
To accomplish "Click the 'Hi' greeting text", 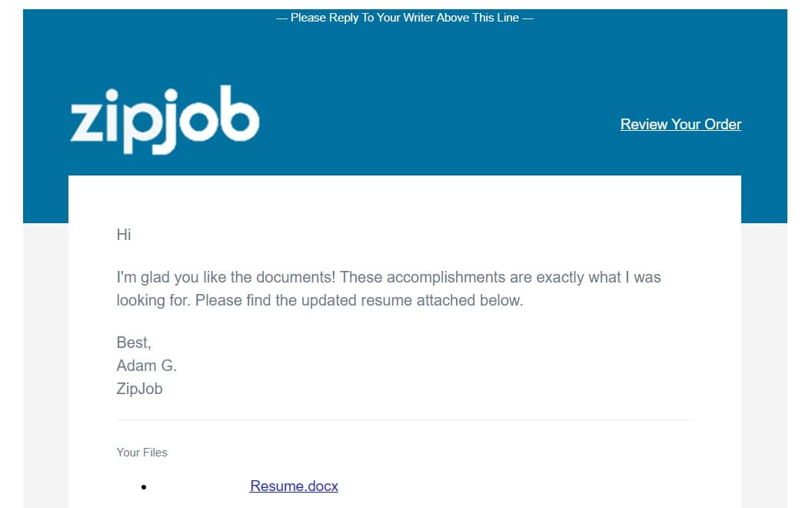I will [124, 235].
